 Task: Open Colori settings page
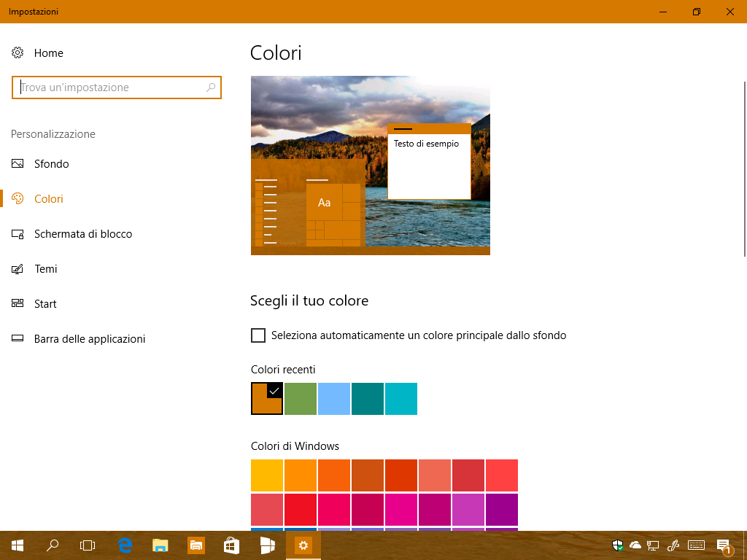click(49, 198)
